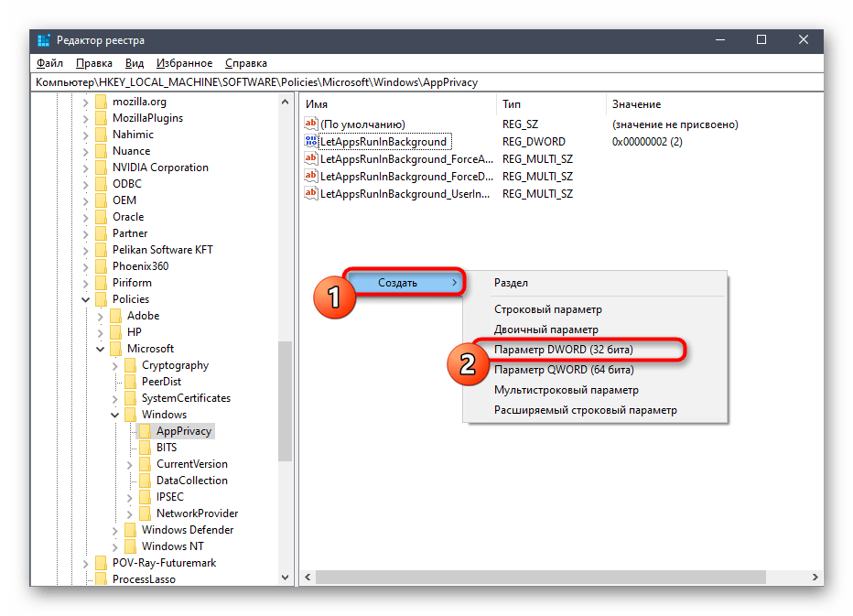Open the Файл menu

[49, 63]
